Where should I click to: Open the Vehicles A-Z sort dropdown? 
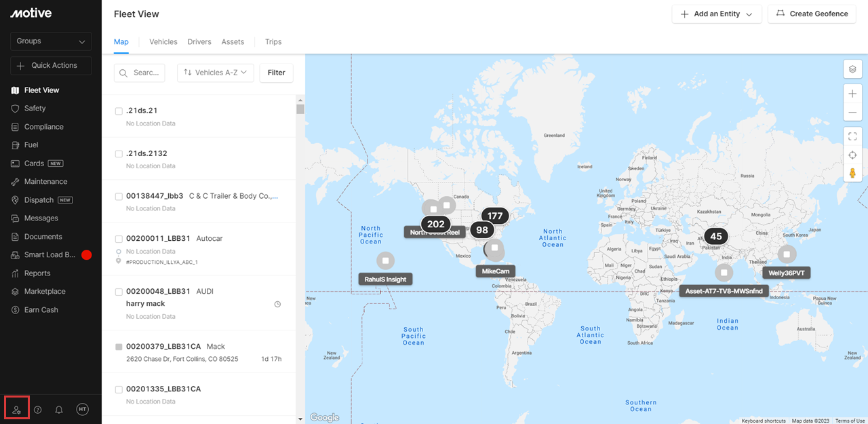click(216, 73)
